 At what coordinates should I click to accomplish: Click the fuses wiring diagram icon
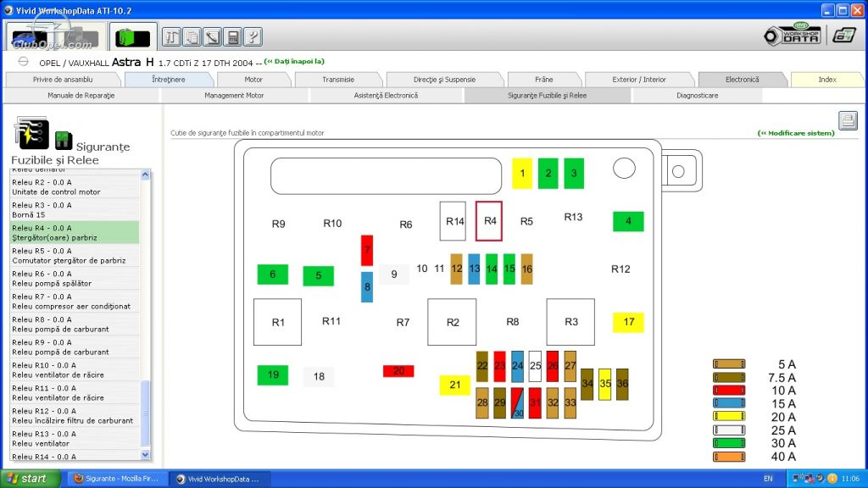pos(31,133)
